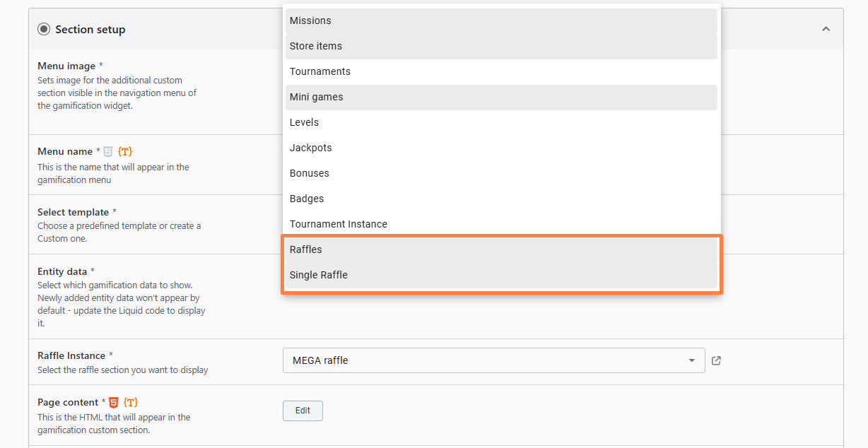Click the Section setup radio icon
The image size is (868, 448).
point(44,29)
